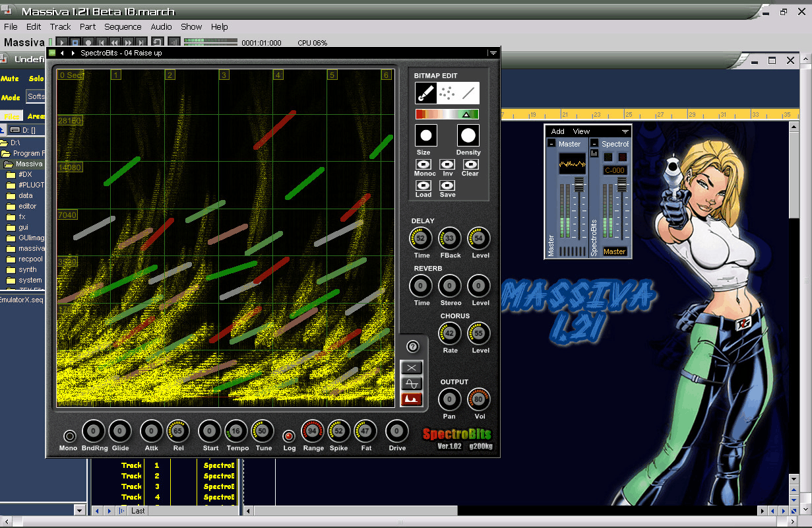Screen dimensions: 812x528
Task: Click the go-to-start transport button
Action: [x=102, y=43]
